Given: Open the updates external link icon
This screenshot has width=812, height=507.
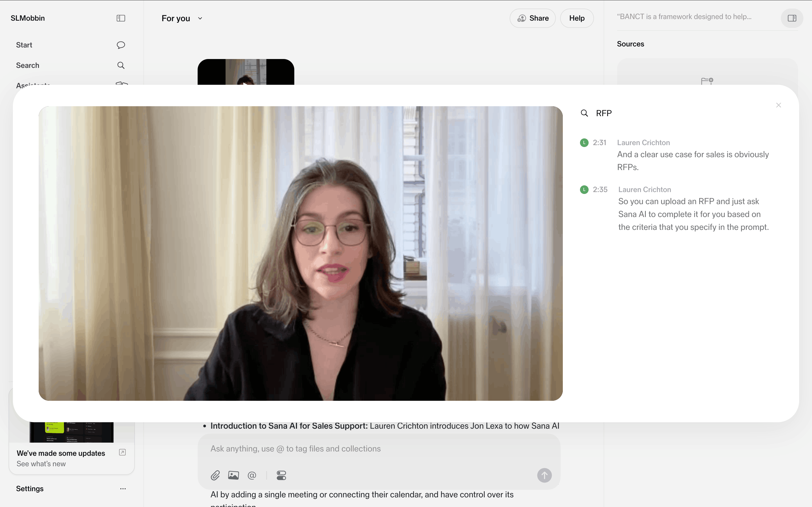Looking at the screenshot, I should coord(122,452).
